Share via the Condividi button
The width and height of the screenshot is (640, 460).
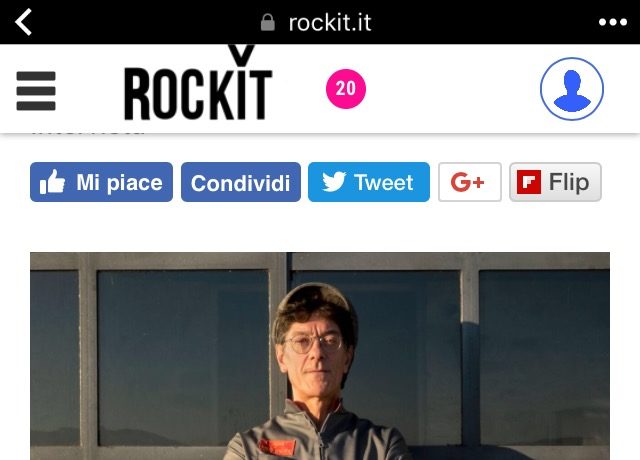241,182
